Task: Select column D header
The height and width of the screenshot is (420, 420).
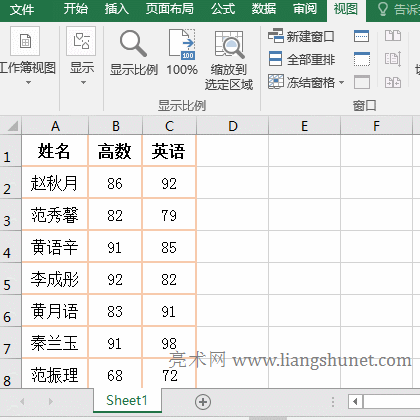Action: pyautogui.click(x=233, y=126)
